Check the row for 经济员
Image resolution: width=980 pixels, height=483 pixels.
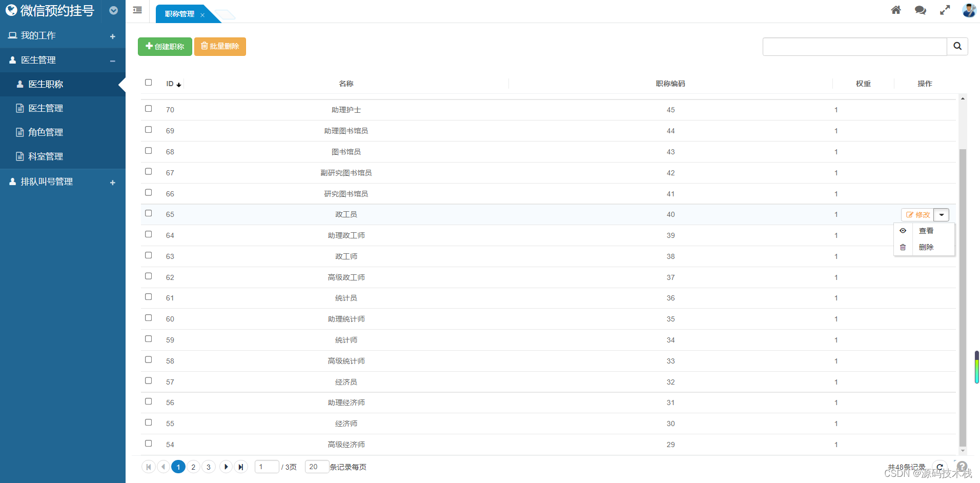(x=149, y=381)
